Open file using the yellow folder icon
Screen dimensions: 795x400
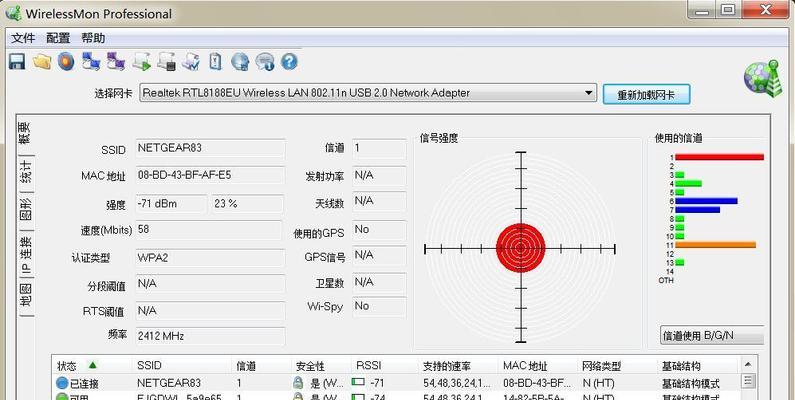coord(42,62)
